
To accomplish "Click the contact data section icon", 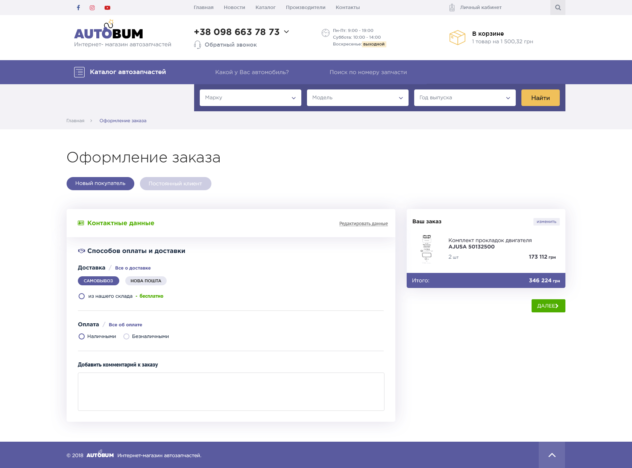I will pyautogui.click(x=81, y=223).
